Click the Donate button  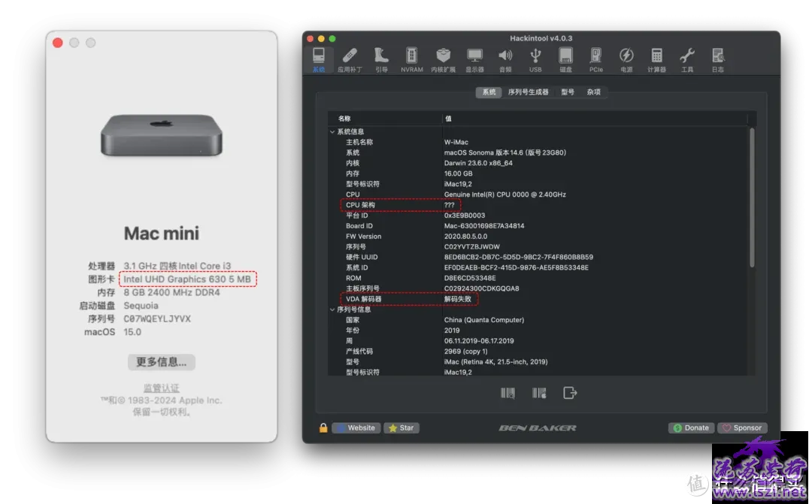(x=692, y=428)
